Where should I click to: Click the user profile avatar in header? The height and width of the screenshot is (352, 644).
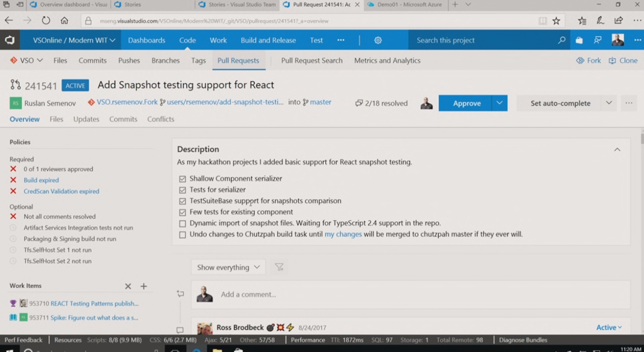tap(618, 40)
